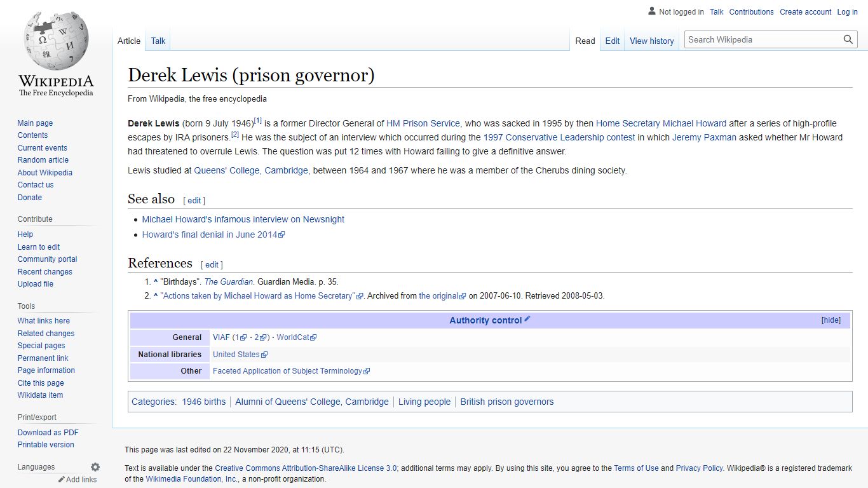868x488 pixels.
Task: Open Recent changes link
Action: point(45,272)
